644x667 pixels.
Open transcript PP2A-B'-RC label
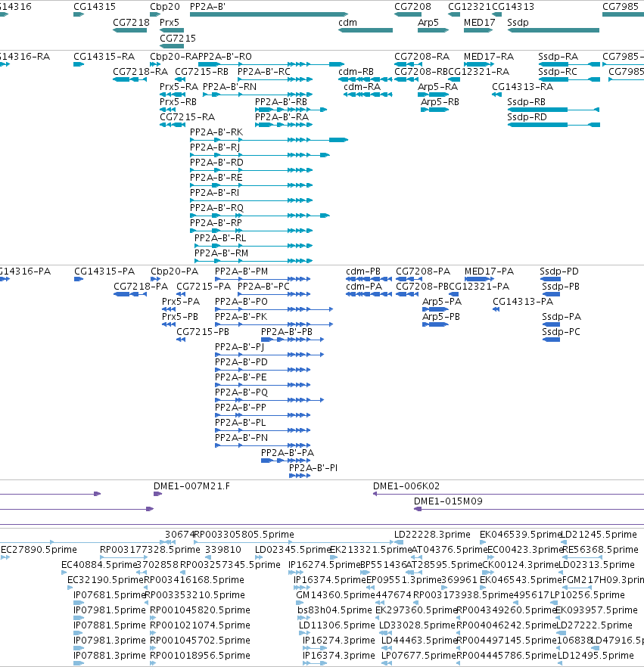pos(264,72)
